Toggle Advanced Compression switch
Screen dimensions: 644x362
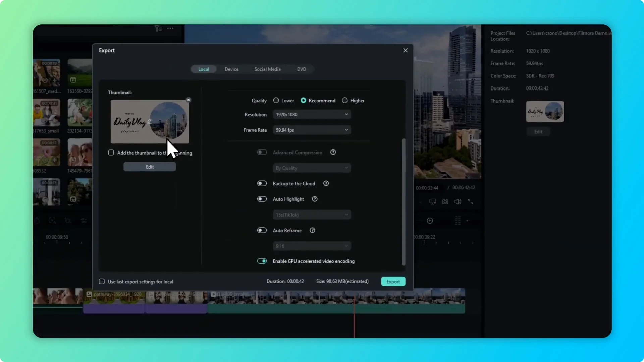tap(262, 152)
